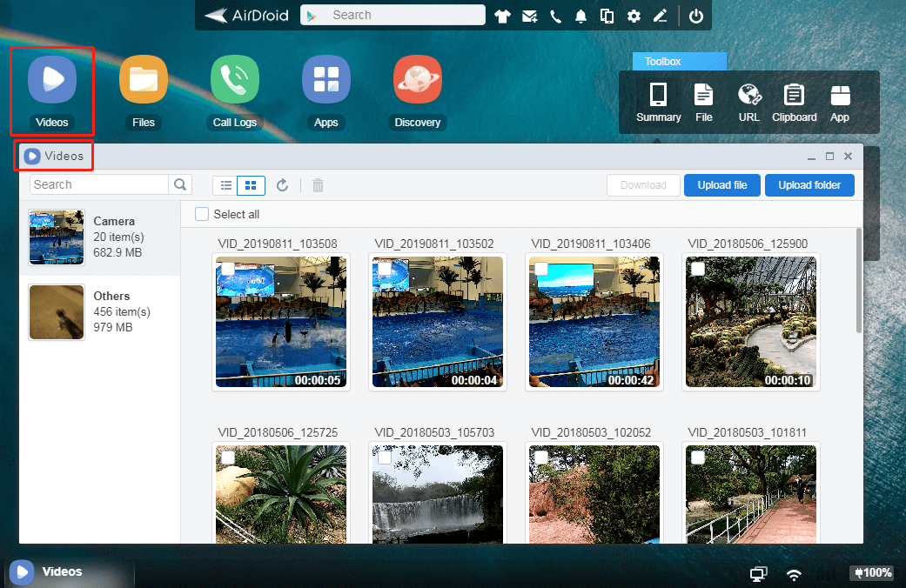Image resolution: width=906 pixels, height=588 pixels.
Task: Click the Upload folder button
Action: tap(809, 184)
